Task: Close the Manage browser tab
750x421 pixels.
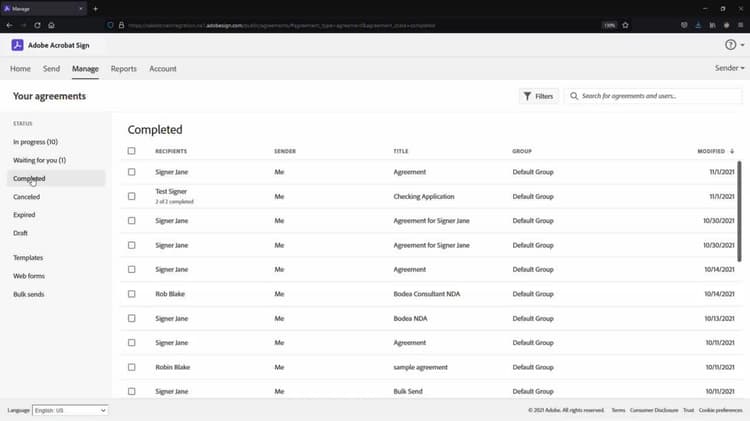Action: click(x=80, y=9)
